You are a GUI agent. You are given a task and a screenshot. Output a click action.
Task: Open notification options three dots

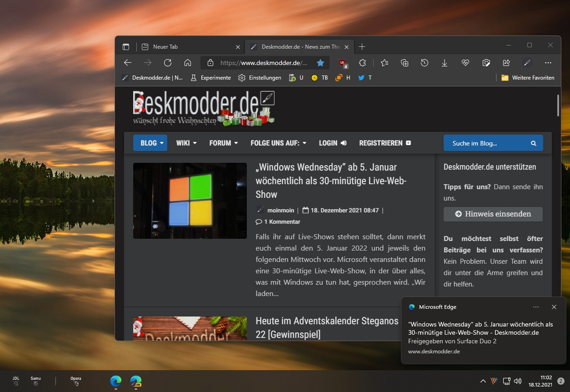coord(536,307)
